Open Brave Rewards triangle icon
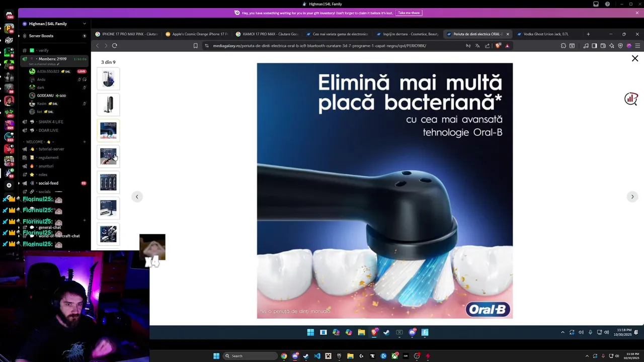Image resolution: width=644 pixels, height=362 pixels. click(x=507, y=46)
